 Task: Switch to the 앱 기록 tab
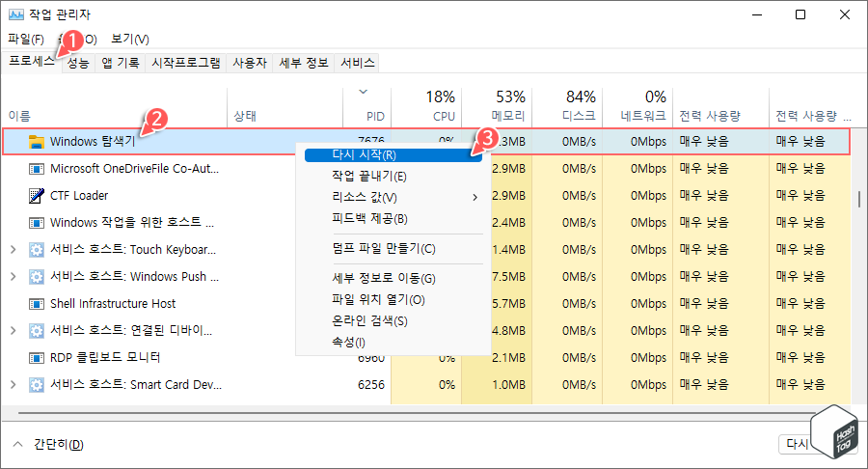[121, 63]
